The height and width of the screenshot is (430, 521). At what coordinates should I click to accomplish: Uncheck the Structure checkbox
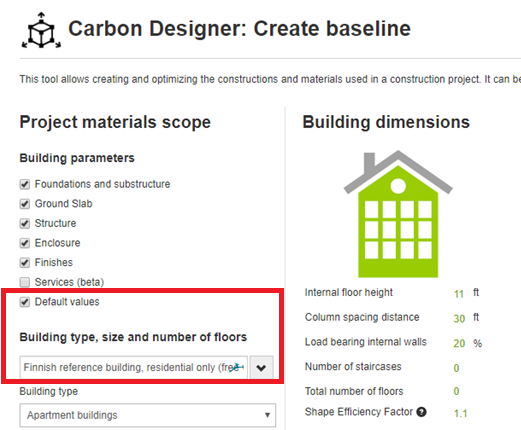pyautogui.click(x=25, y=223)
